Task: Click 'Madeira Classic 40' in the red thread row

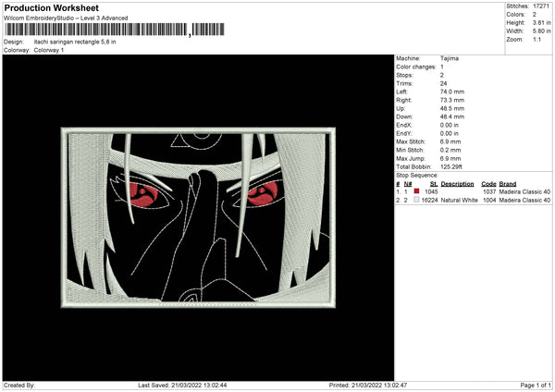Action: [524, 191]
